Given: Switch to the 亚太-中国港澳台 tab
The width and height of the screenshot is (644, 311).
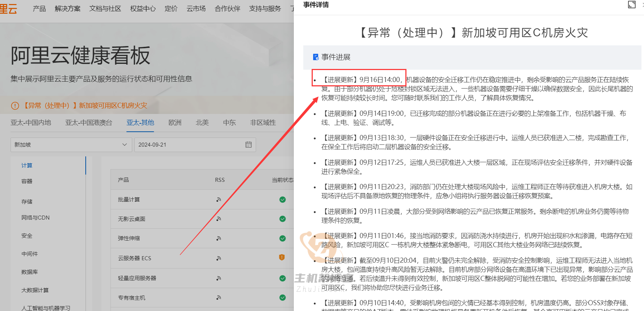Looking at the screenshot, I should [89, 123].
